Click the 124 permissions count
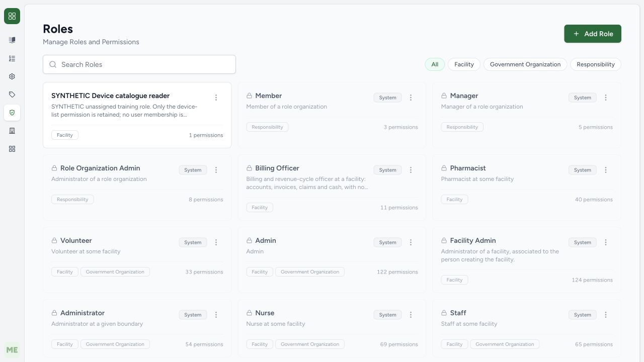Viewport: 644px width, 362px height. (x=592, y=280)
